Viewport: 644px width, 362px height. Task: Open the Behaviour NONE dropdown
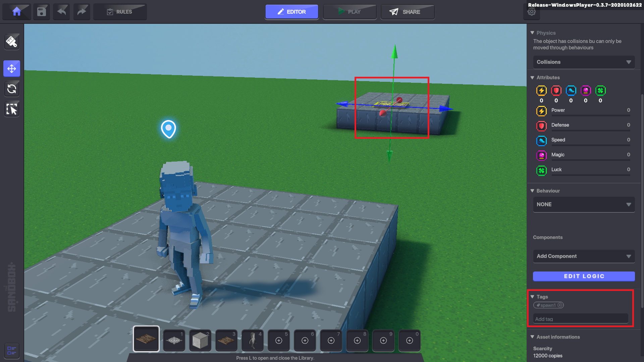584,204
